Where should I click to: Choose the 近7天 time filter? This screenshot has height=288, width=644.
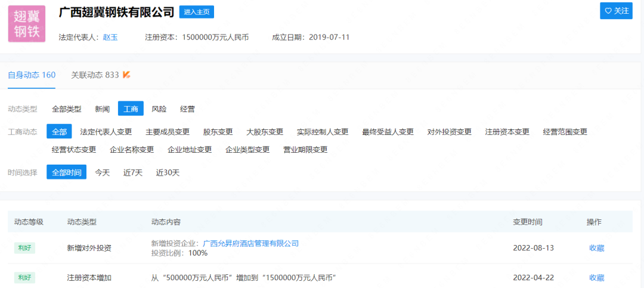(133, 172)
